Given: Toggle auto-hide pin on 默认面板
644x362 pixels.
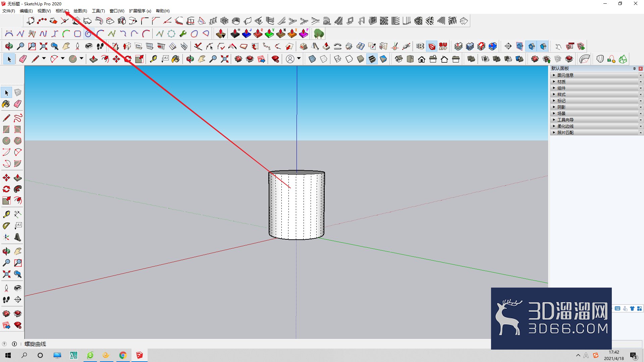Looking at the screenshot, I should click(634, 68).
